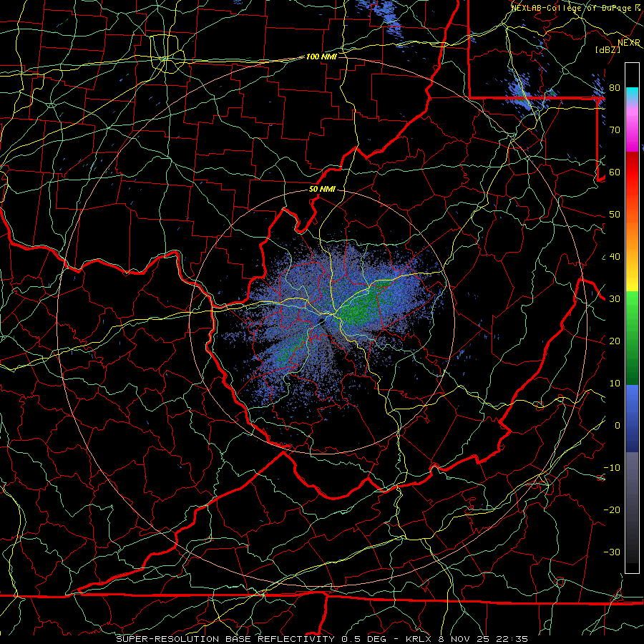Click the 10 value on the dBZ scale
This screenshot has width=644, height=644.
pyautogui.click(x=615, y=384)
